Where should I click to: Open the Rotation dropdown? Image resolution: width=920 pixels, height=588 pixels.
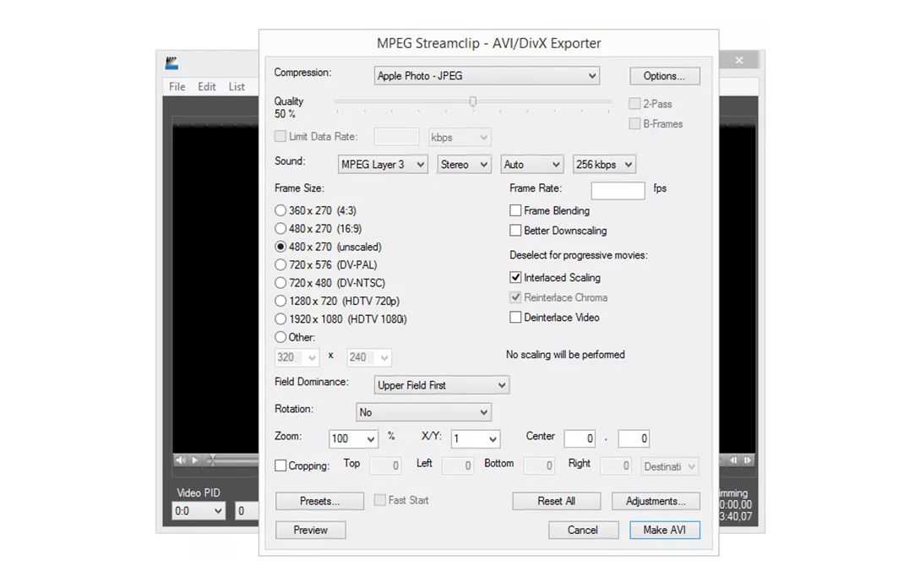point(423,412)
